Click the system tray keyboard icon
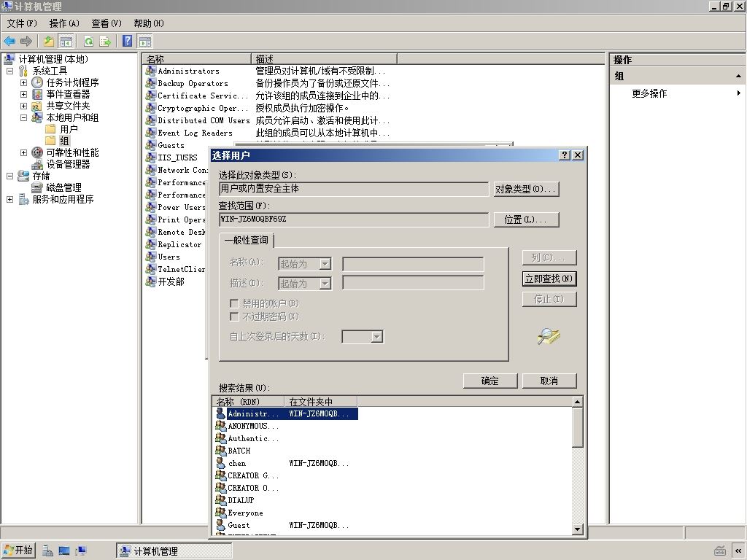 coord(720,551)
